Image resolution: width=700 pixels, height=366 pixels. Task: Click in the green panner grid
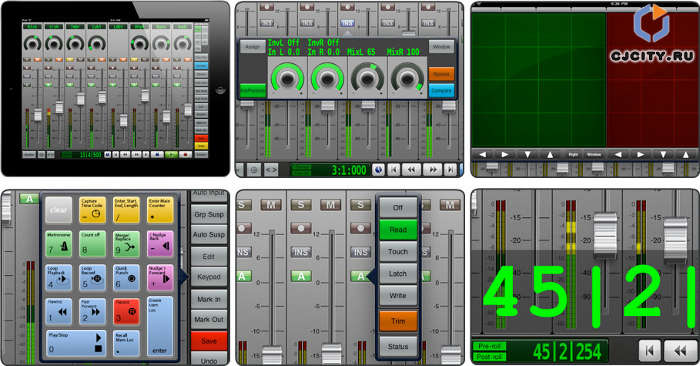pyautogui.click(x=539, y=79)
